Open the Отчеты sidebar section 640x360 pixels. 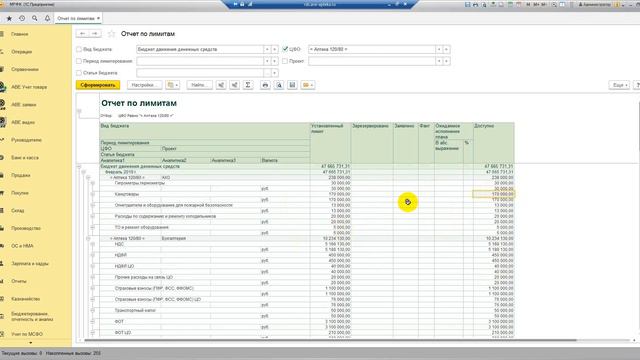pyautogui.click(x=19, y=281)
